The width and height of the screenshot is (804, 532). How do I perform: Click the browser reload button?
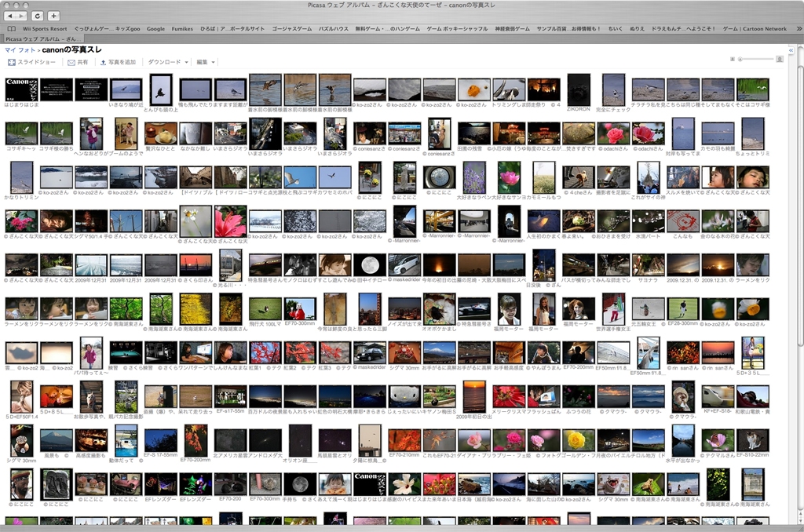click(37, 16)
